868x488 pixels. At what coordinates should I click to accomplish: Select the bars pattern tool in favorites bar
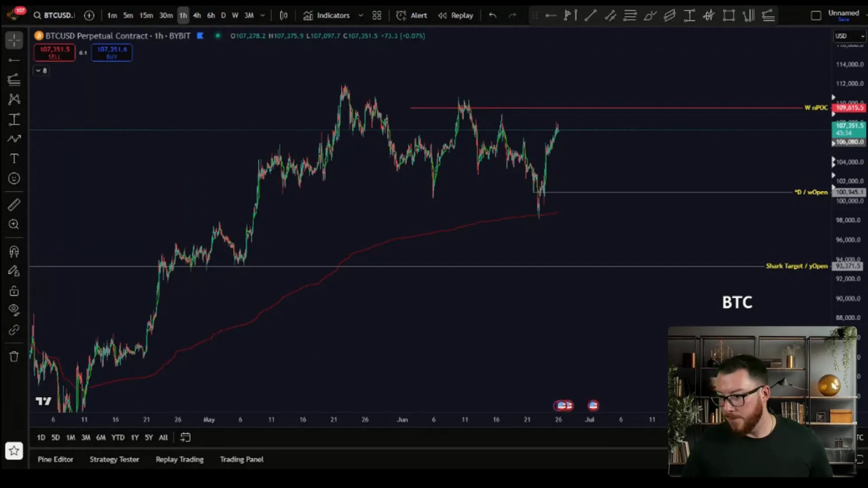(x=709, y=15)
